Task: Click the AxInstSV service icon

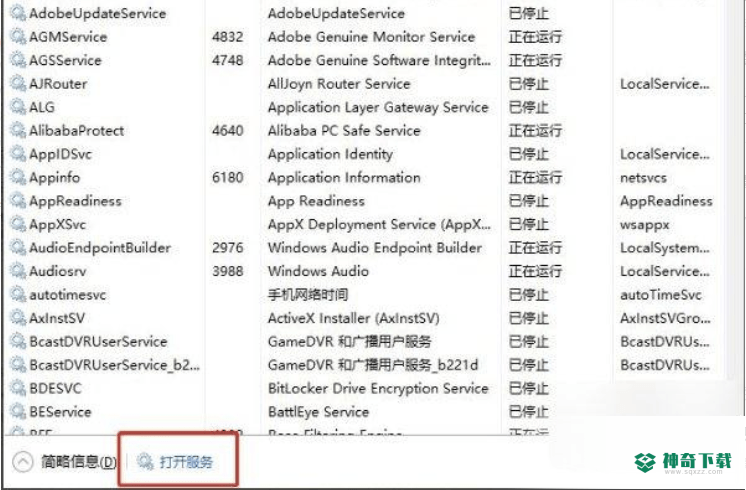Action: click(18, 317)
